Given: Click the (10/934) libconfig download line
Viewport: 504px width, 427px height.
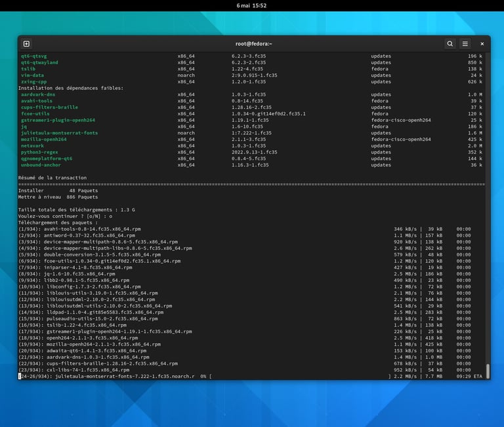Looking at the screenshot, I should 244,287.
